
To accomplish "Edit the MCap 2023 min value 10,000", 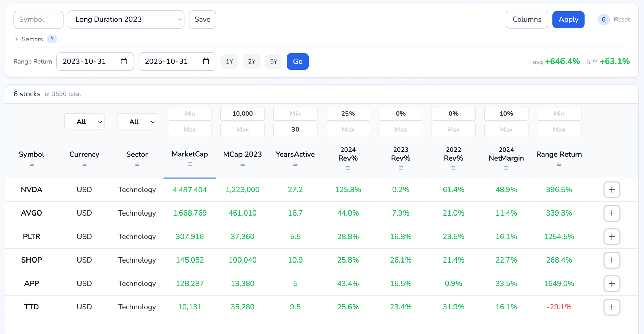I will [x=243, y=114].
